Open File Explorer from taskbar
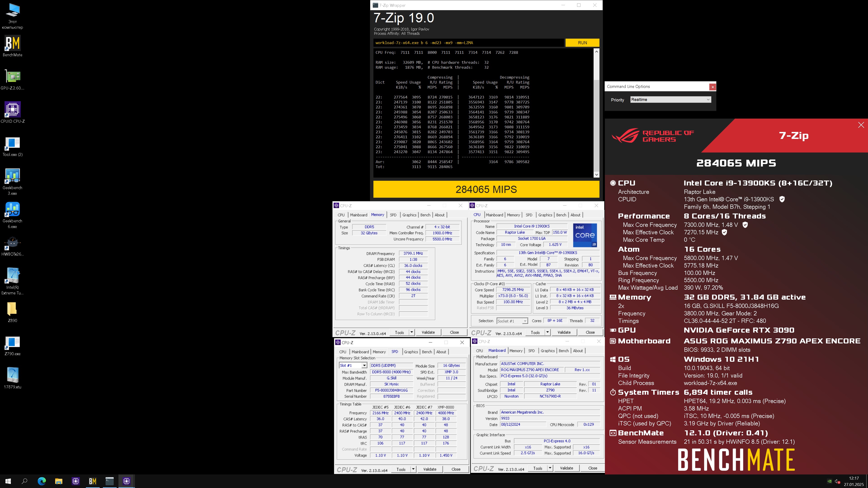This screenshot has width=868, height=488. pos(59,481)
